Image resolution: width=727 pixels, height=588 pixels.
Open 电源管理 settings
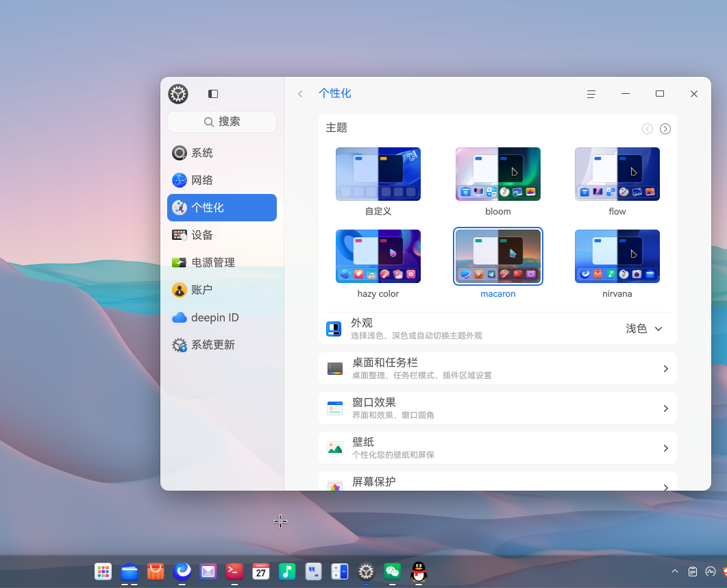221,262
